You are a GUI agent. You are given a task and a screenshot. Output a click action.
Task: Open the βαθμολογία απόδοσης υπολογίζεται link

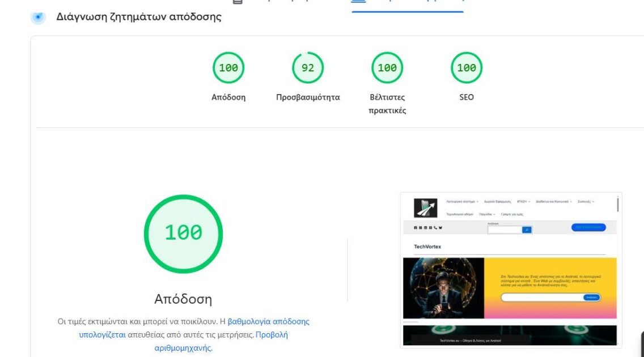coord(194,328)
